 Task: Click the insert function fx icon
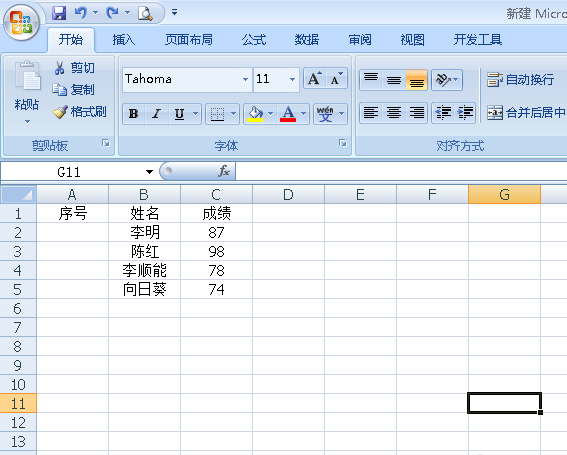tap(224, 171)
